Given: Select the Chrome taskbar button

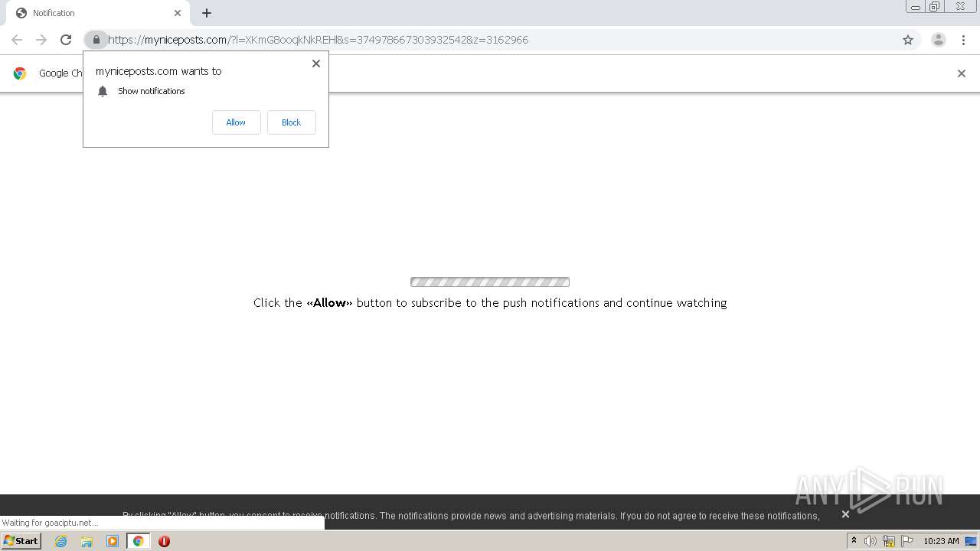Looking at the screenshot, I should [x=138, y=541].
